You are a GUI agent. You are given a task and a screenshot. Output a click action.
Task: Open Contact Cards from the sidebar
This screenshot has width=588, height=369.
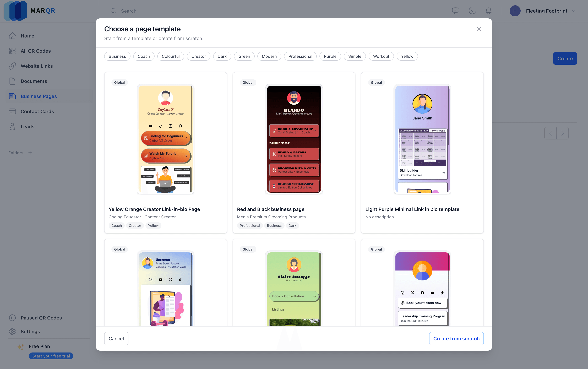tap(37, 111)
